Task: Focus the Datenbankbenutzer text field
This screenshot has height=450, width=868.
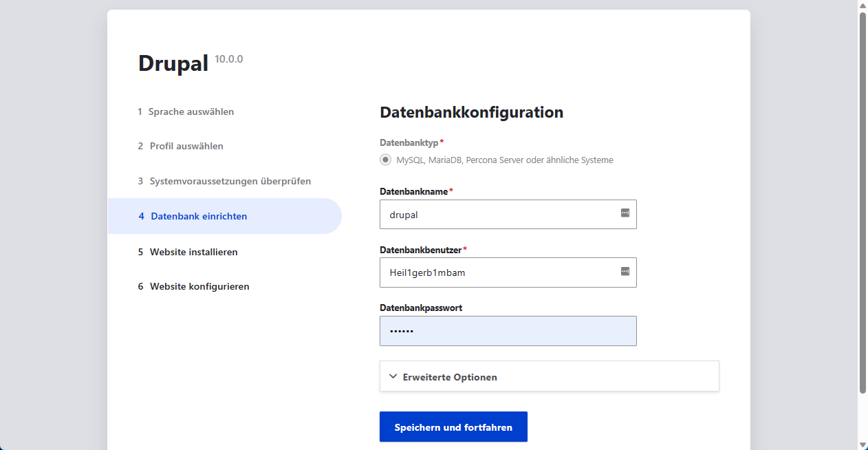Action: 495,272
